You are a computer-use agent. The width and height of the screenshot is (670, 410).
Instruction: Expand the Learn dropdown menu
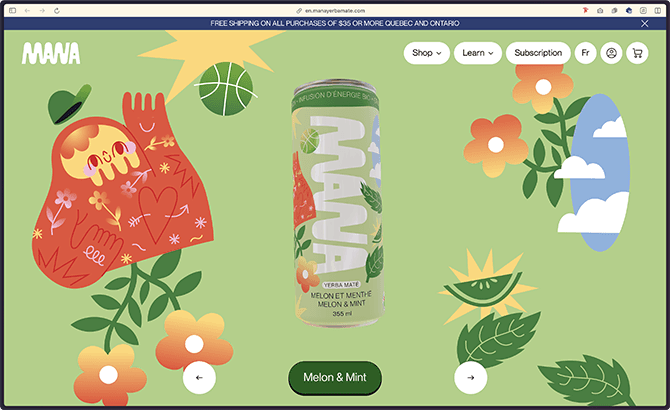pyautogui.click(x=478, y=53)
